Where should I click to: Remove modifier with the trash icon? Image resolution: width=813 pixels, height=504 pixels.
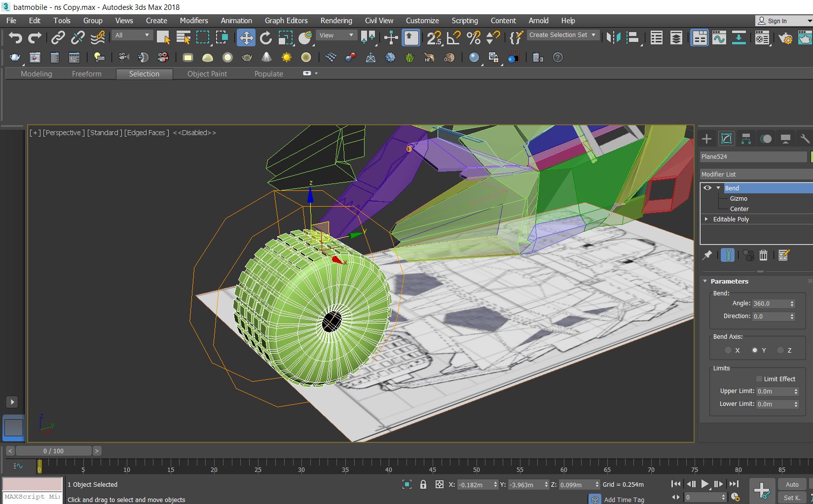(x=764, y=255)
